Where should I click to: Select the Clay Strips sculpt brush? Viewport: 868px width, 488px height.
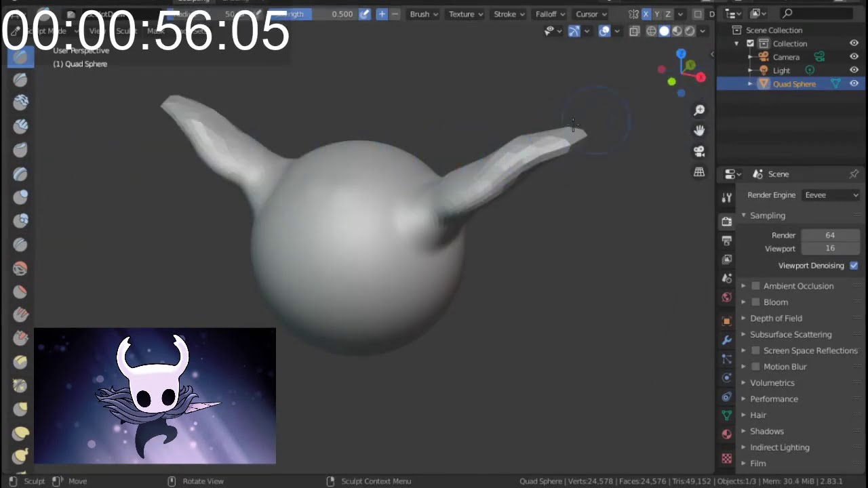point(20,125)
